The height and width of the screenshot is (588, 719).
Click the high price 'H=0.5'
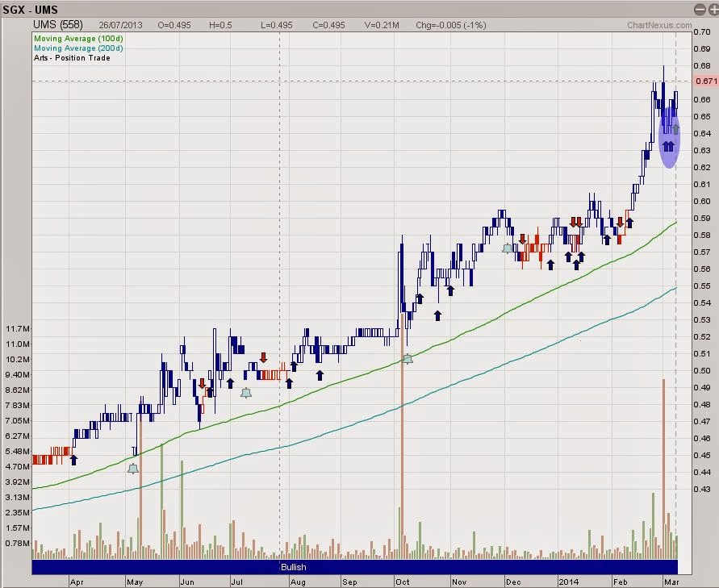(220, 25)
